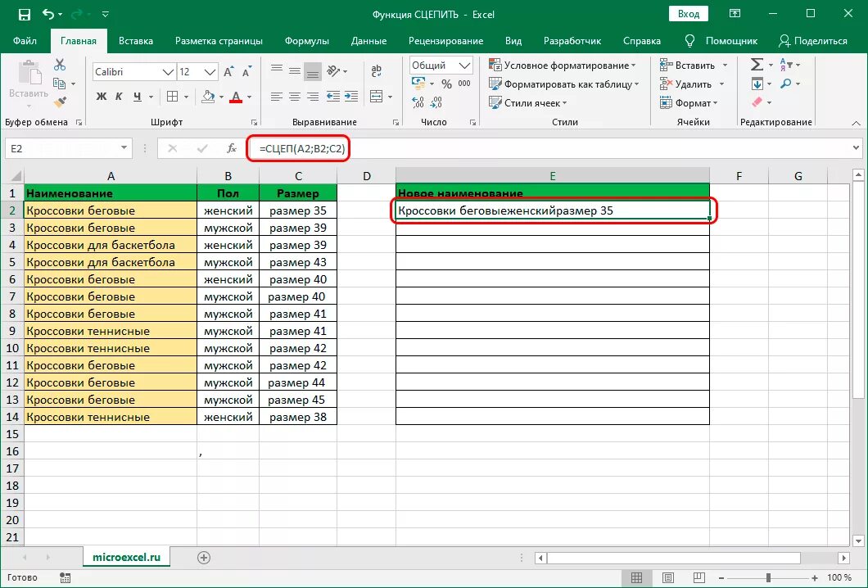Image resolution: width=868 pixels, height=588 pixels.
Task: Click the AutoSum sigma icon
Action: click(x=757, y=65)
